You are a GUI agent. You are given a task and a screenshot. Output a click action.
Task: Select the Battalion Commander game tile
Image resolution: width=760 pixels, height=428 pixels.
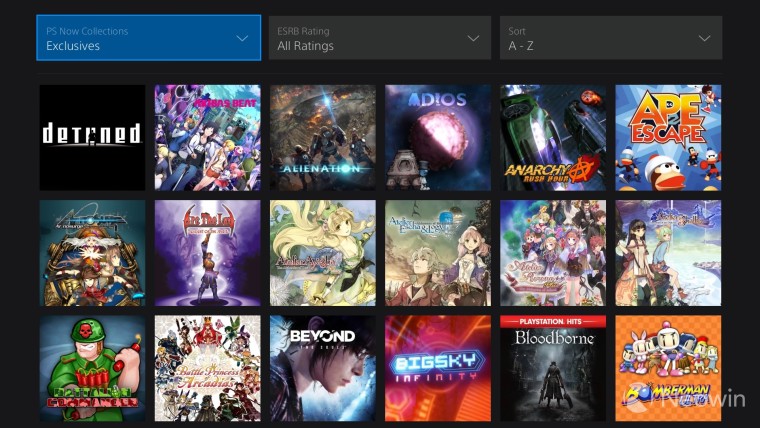click(92, 368)
